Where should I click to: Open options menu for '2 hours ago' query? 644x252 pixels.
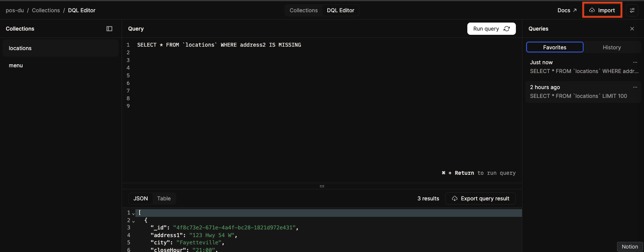635,87
